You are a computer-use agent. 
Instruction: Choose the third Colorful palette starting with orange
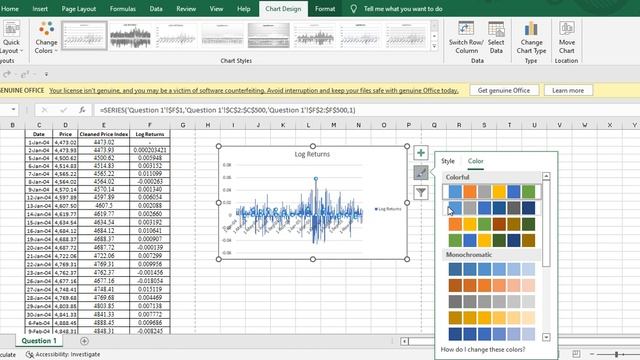[x=491, y=224]
